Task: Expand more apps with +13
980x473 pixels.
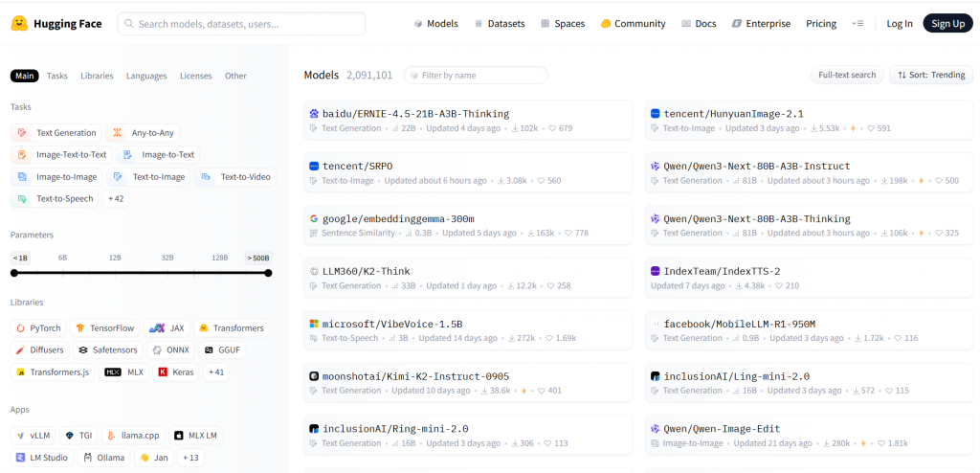Action: (190, 458)
